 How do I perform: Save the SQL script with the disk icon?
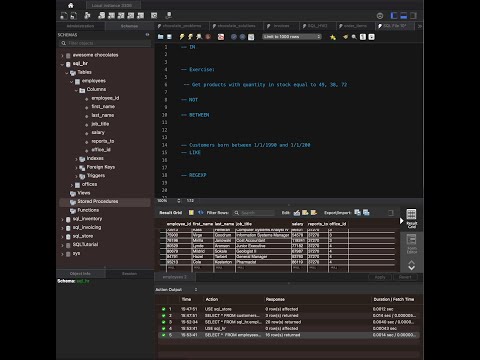click(x=169, y=37)
